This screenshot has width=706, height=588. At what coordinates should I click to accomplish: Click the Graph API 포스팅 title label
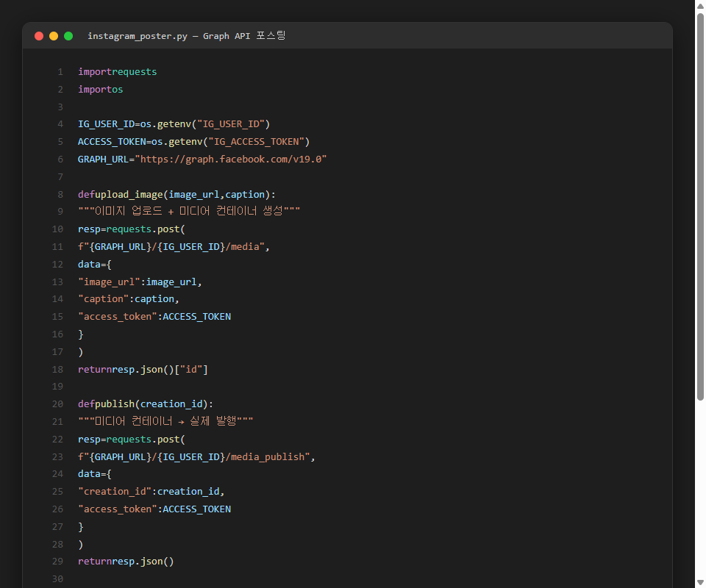[243, 35]
